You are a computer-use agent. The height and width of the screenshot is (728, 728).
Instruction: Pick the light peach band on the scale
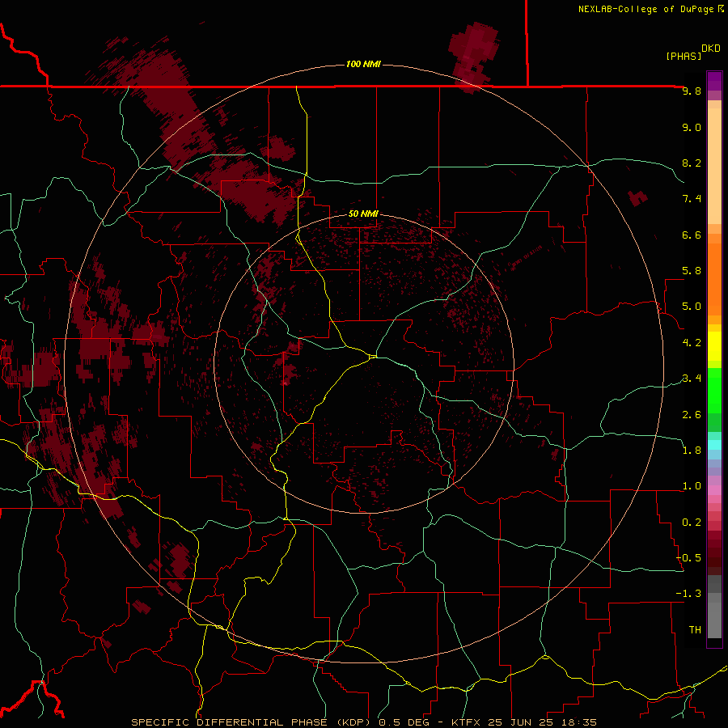714,167
